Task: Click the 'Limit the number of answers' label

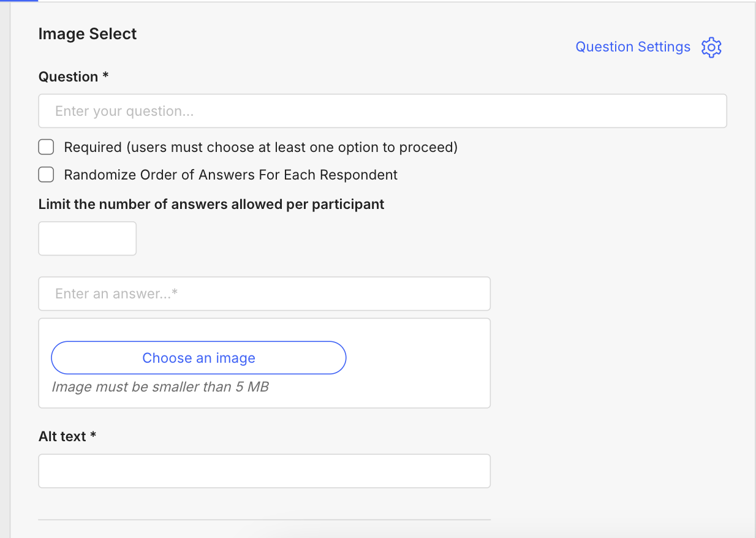Action: (x=211, y=204)
